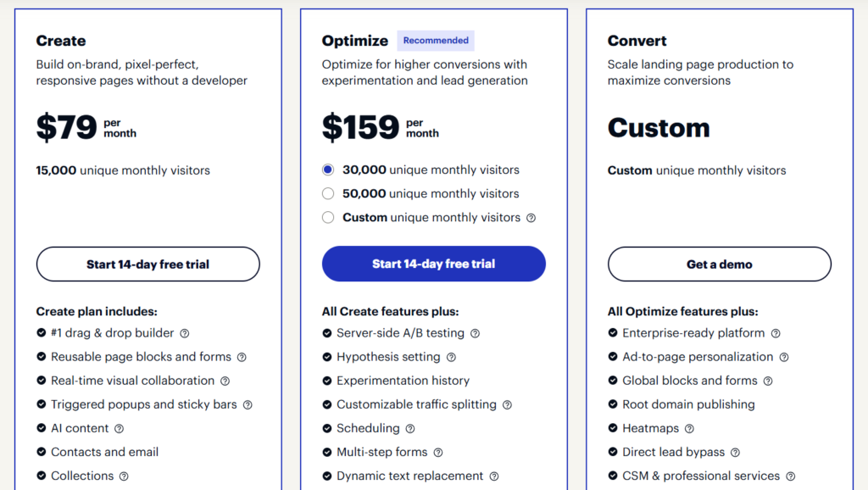Viewport: 868px width, 490px height.
Task: Open tooltip for Ad-to-page personalization
Action: (783, 356)
